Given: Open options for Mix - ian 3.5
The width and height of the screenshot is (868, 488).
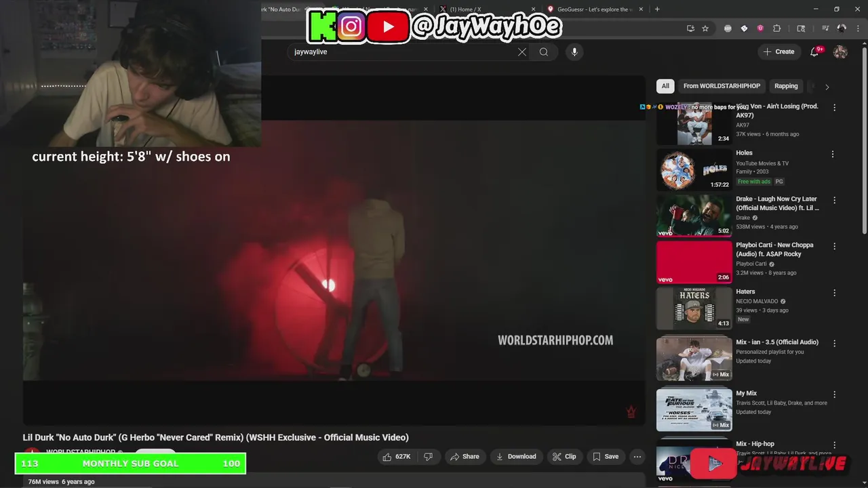Looking at the screenshot, I should 834,344.
